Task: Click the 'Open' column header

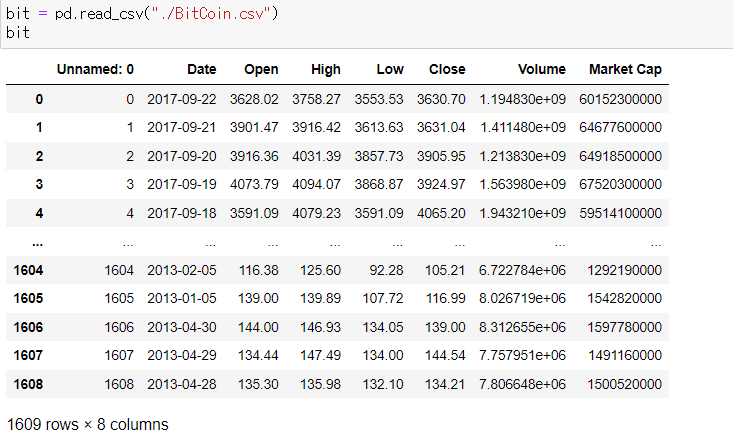Action: point(261,69)
